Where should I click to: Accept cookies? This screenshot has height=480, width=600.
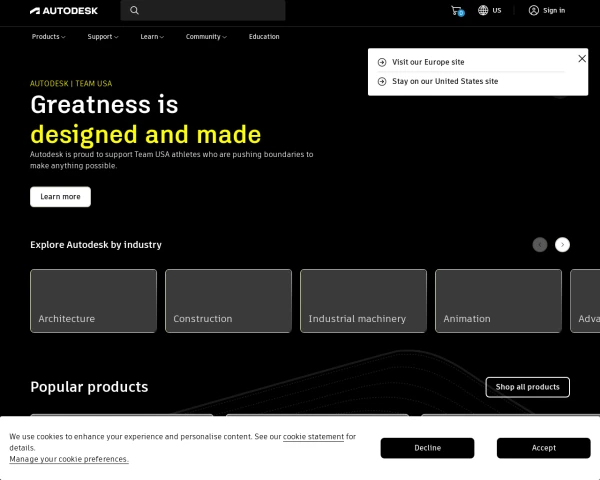click(544, 448)
